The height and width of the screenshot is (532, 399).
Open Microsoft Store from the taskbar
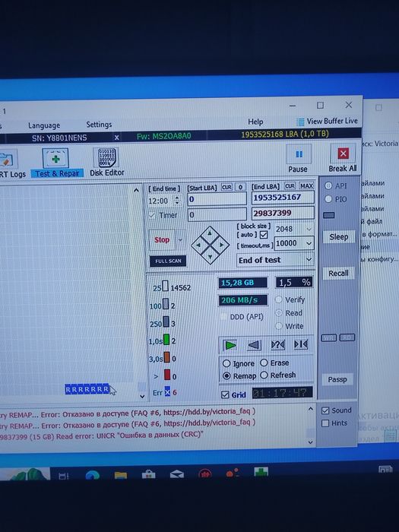[x=149, y=474]
